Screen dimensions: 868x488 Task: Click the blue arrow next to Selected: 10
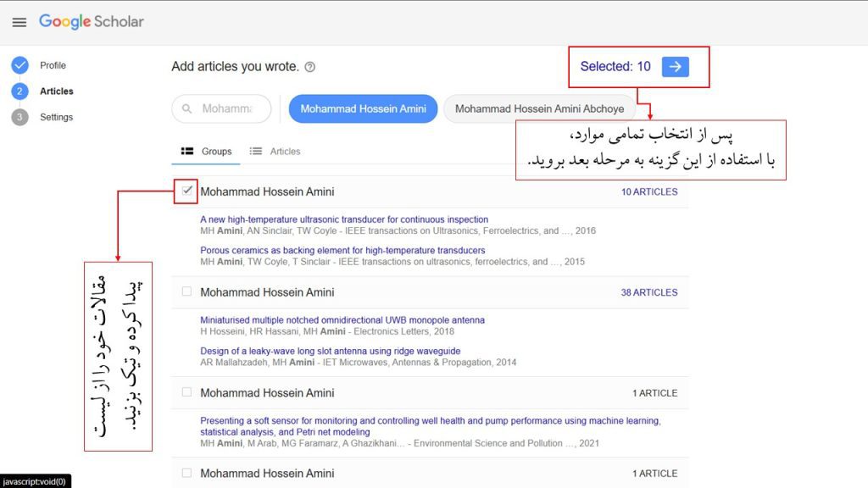675,65
